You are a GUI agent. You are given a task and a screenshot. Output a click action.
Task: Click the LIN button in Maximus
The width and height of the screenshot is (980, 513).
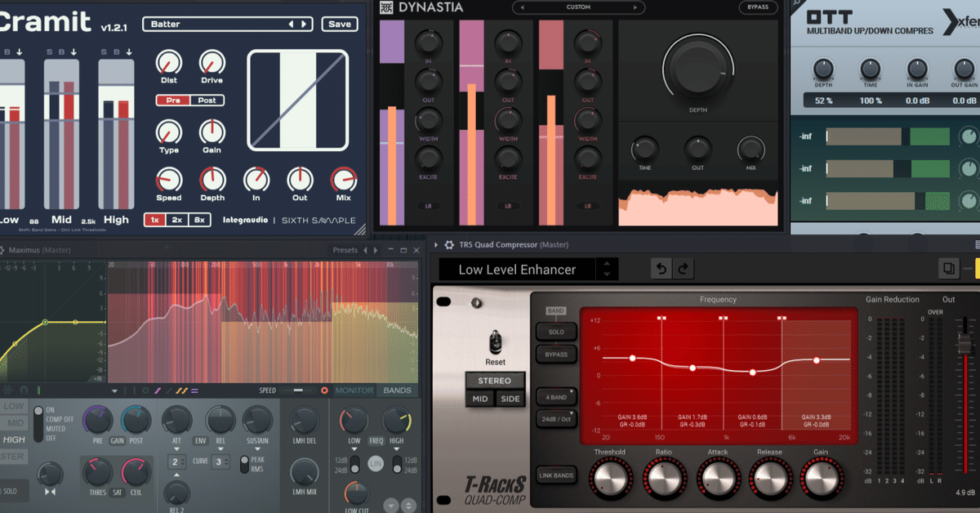pyautogui.click(x=376, y=463)
